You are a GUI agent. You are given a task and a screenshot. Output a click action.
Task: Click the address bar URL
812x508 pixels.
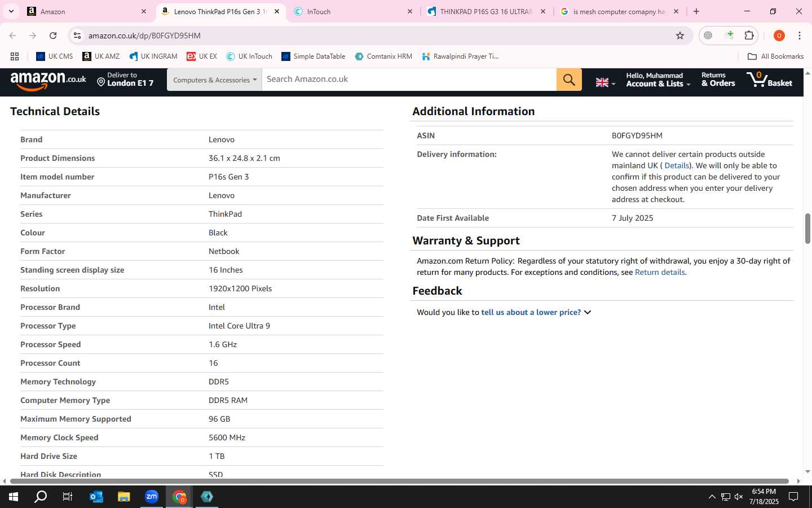tap(144, 36)
